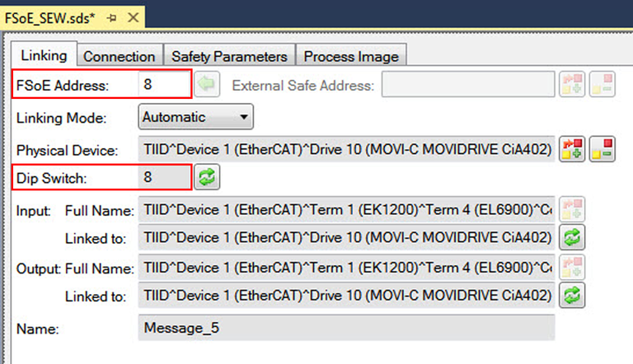Click the Name field containing Message_5
633x364 pixels.
click(346, 327)
